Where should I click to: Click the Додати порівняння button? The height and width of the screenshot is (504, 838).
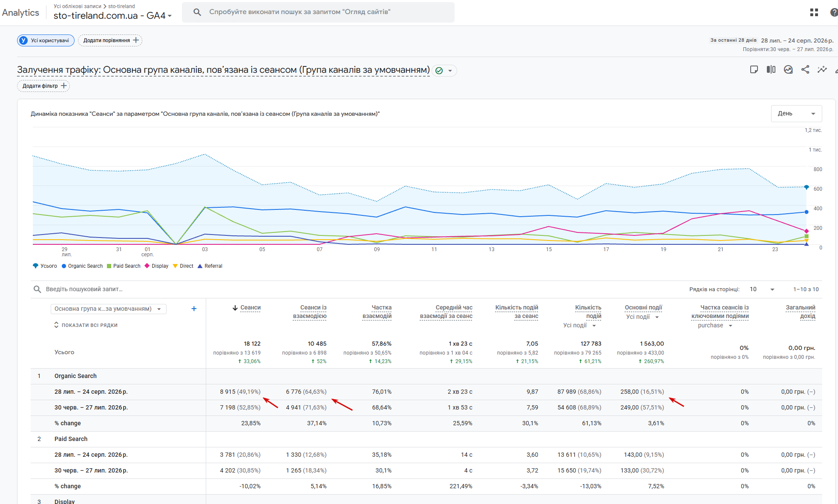click(110, 40)
